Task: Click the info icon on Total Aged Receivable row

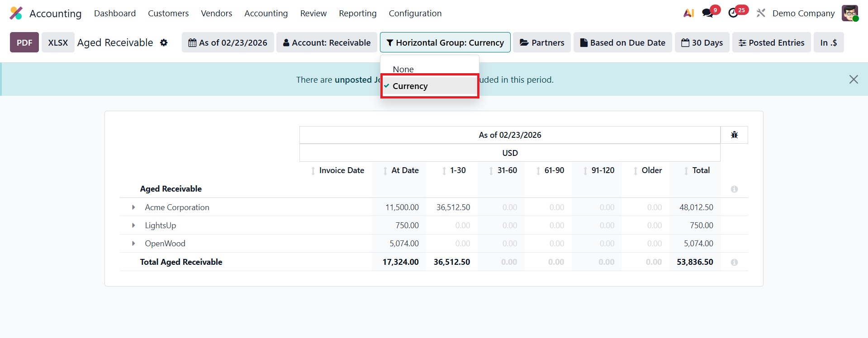Action: click(734, 262)
